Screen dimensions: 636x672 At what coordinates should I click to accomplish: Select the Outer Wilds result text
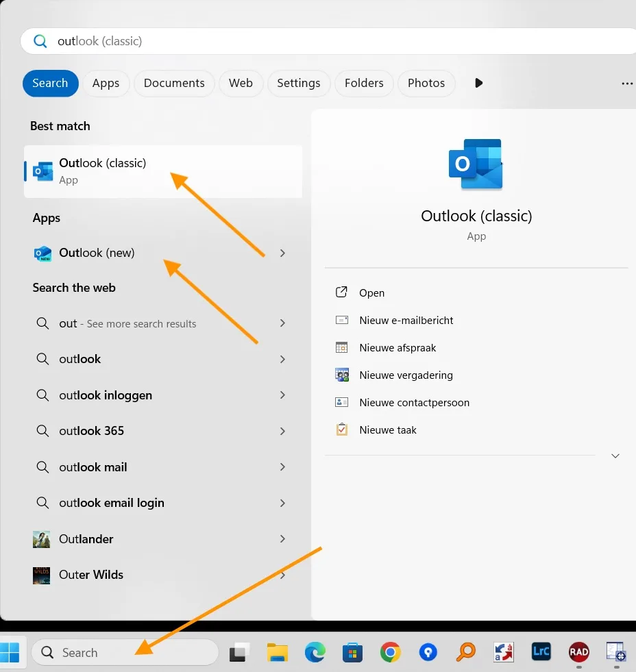pos(91,575)
